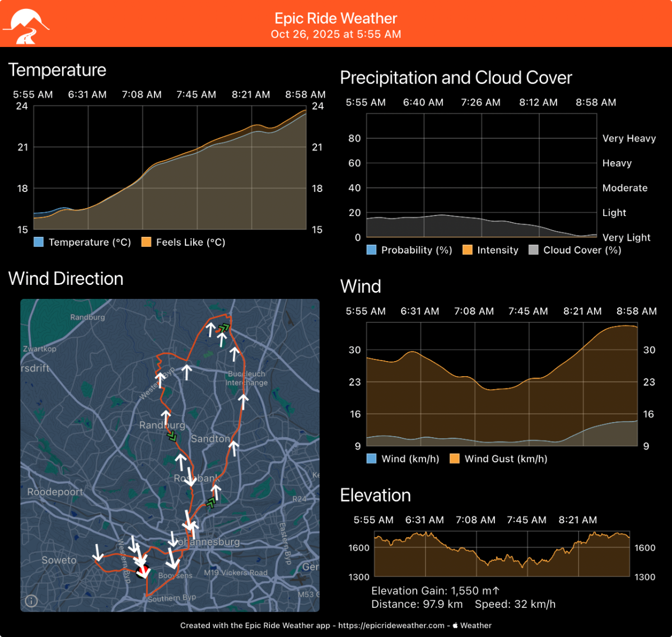Click green direction marker at route's northern tip
The image size is (672, 637).
tap(224, 327)
